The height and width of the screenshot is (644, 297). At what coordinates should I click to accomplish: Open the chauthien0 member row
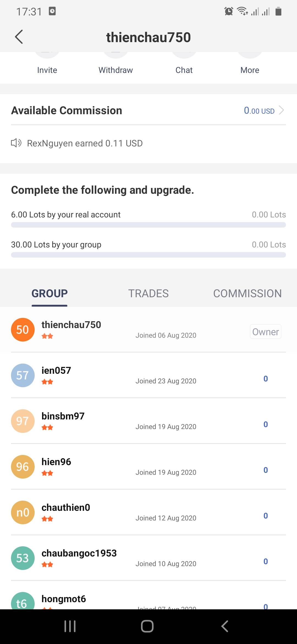coord(148,512)
